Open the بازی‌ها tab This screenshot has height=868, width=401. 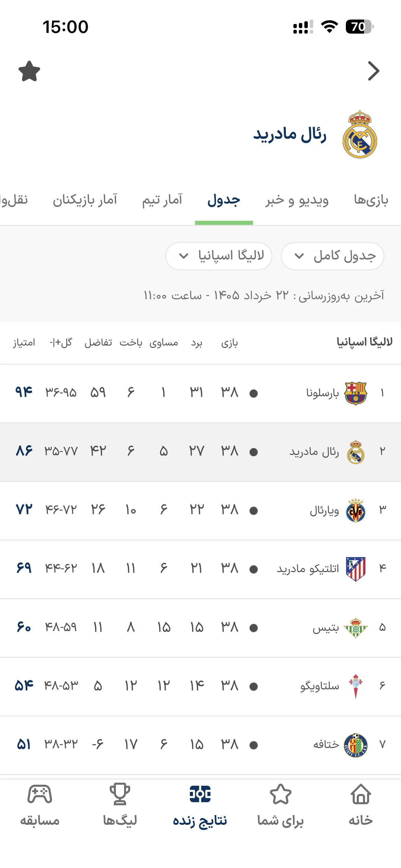pos(371,200)
